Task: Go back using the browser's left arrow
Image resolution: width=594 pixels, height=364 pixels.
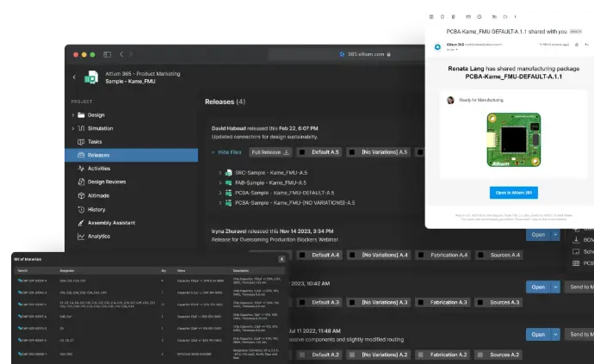Action: (x=121, y=54)
